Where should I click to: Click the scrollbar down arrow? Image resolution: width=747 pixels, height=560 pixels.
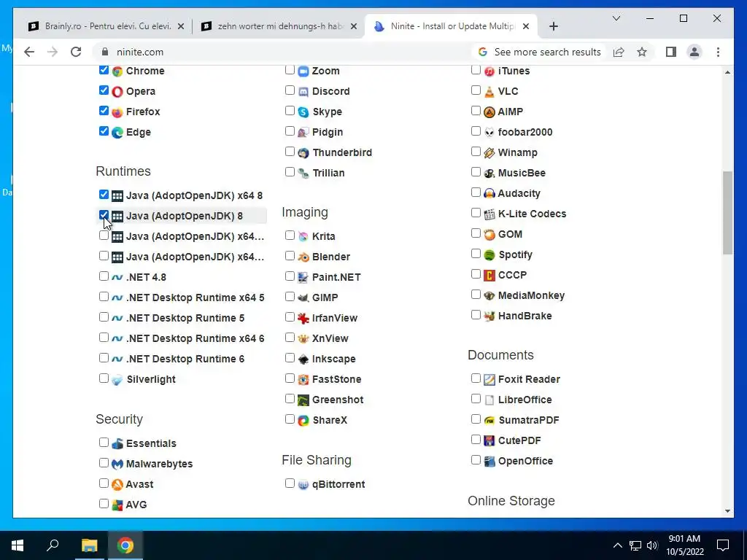pyautogui.click(x=727, y=511)
